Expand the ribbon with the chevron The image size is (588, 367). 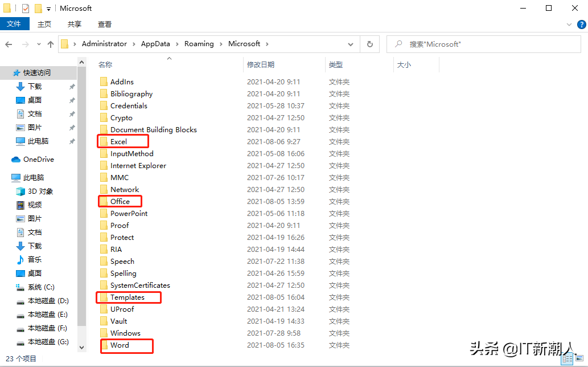(569, 25)
